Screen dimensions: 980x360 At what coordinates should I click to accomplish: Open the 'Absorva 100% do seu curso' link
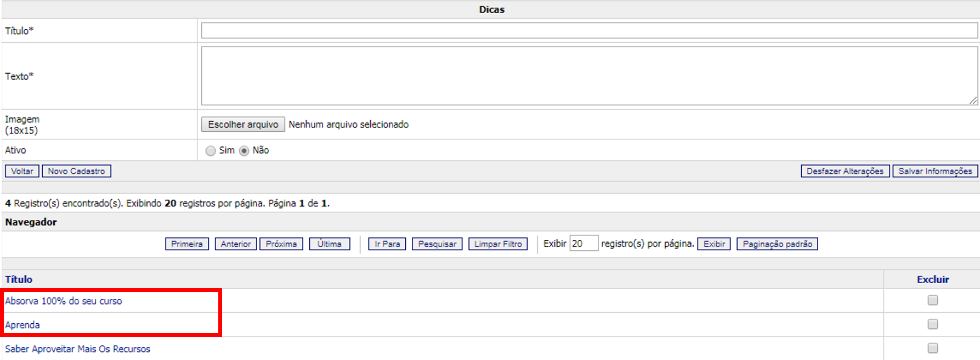64,301
